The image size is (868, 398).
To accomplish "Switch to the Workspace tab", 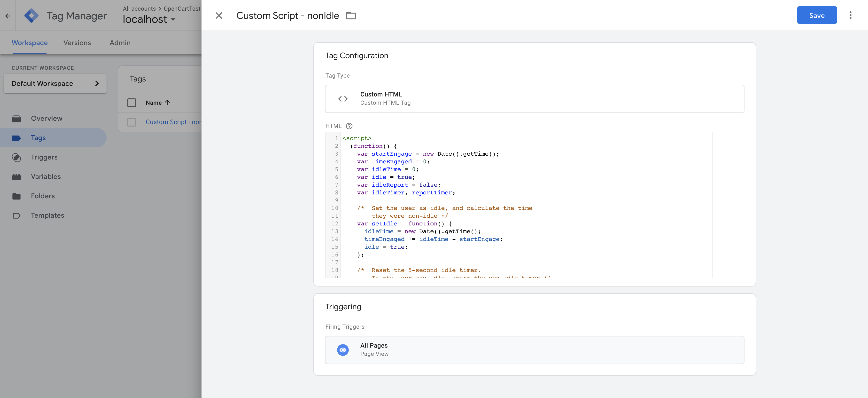I will coord(30,43).
